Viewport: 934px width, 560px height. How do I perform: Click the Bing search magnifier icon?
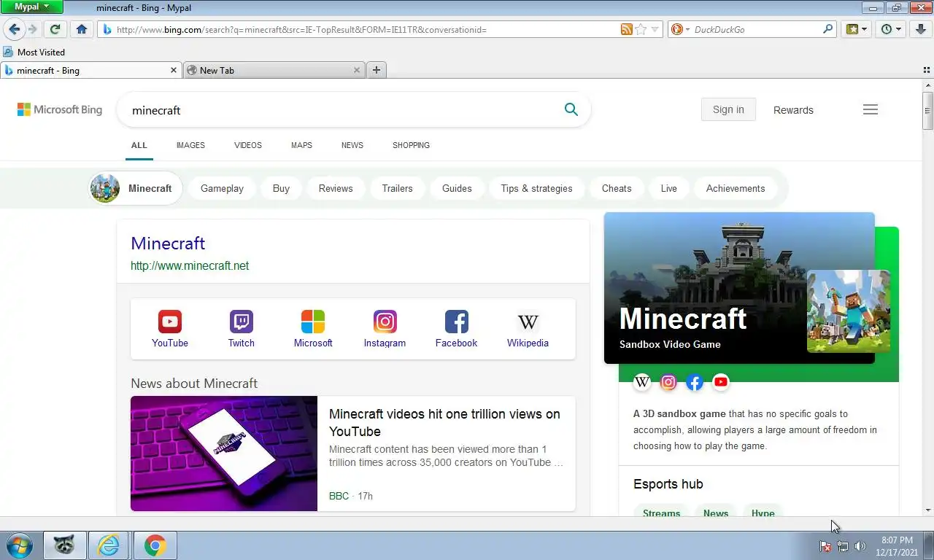[x=571, y=109]
